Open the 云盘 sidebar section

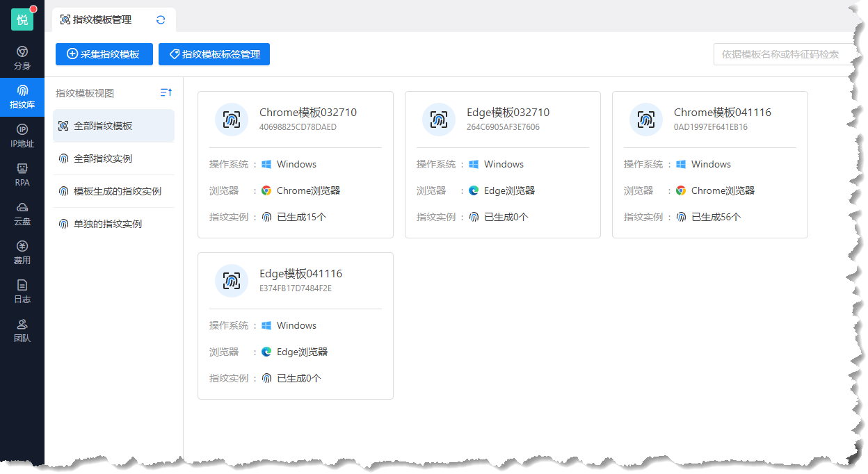[22, 214]
